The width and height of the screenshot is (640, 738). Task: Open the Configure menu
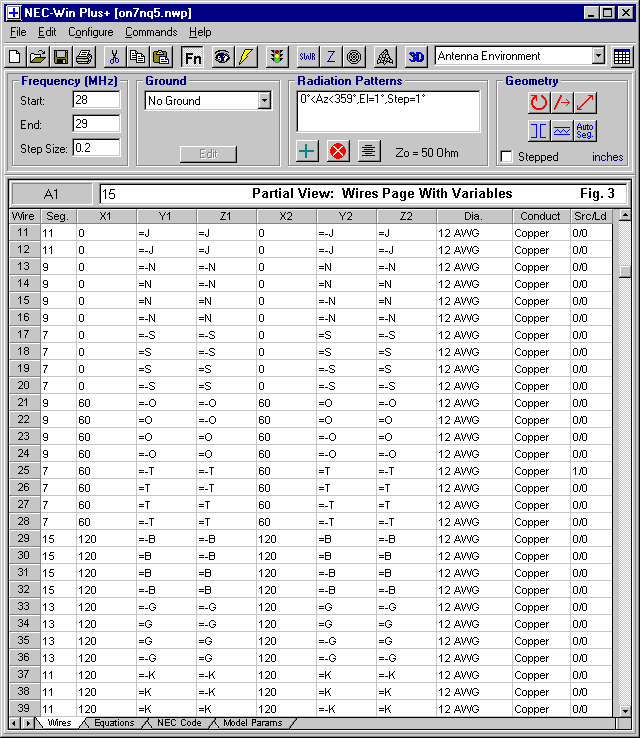click(90, 32)
